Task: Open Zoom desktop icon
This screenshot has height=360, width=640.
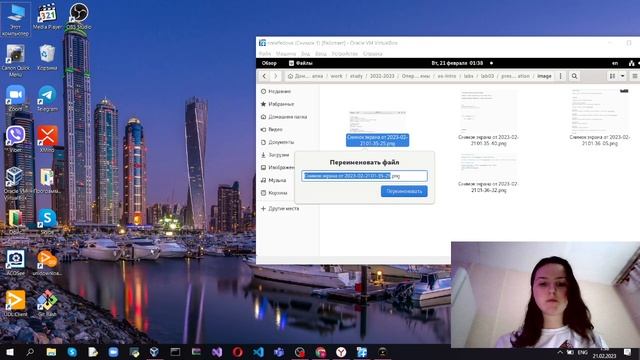Action: [16, 98]
